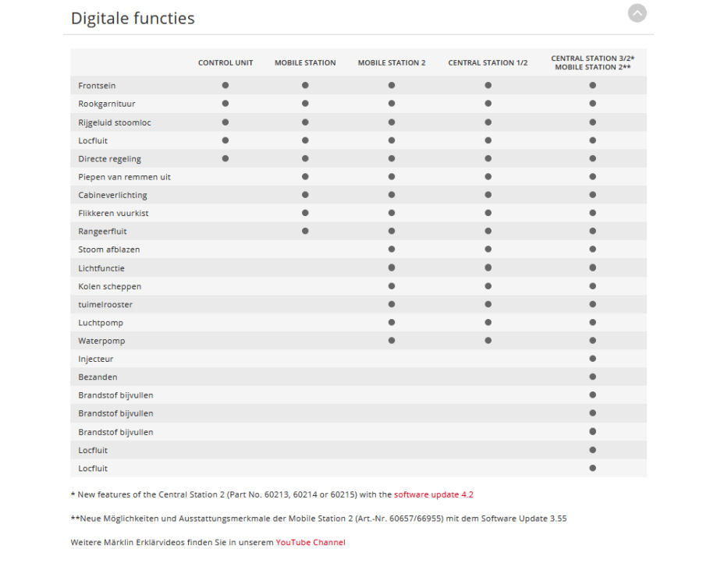The width and height of the screenshot is (710, 588).
Task: Click the Control Unit column header
Action: click(x=225, y=63)
